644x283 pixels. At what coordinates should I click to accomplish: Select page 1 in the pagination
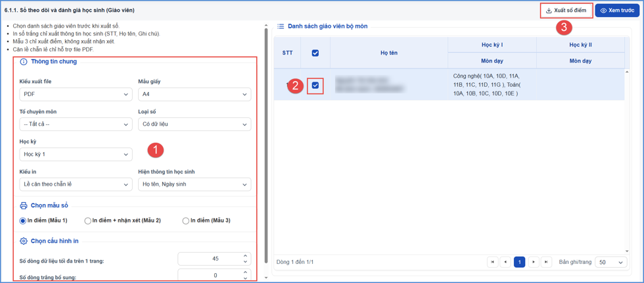coord(519,262)
